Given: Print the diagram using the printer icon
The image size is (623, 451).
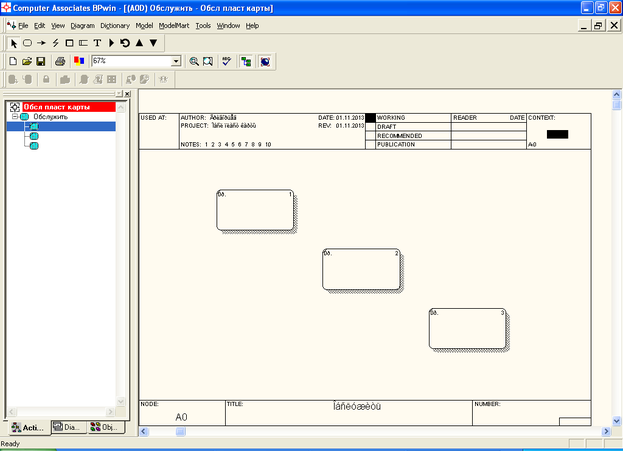Looking at the screenshot, I should tap(60, 61).
